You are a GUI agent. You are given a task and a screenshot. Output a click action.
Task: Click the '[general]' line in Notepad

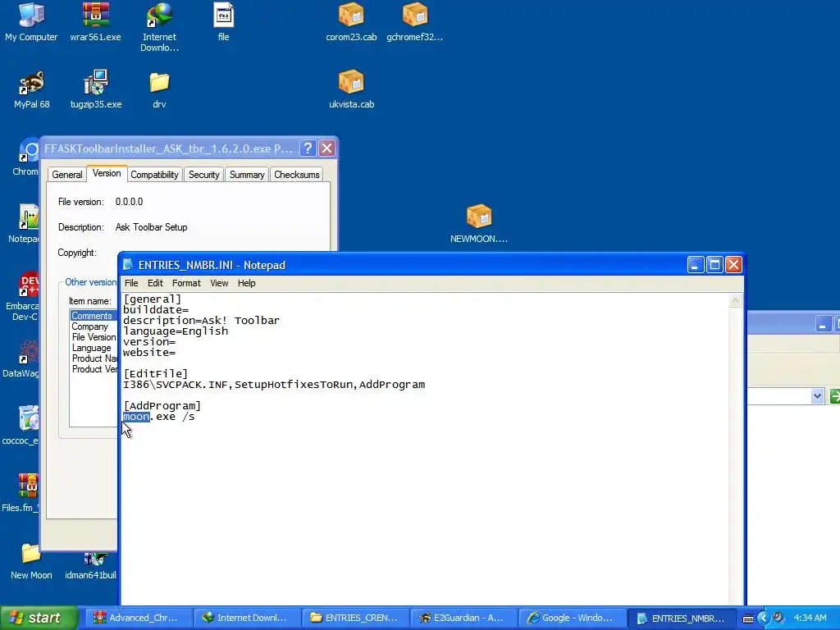(152, 299)
